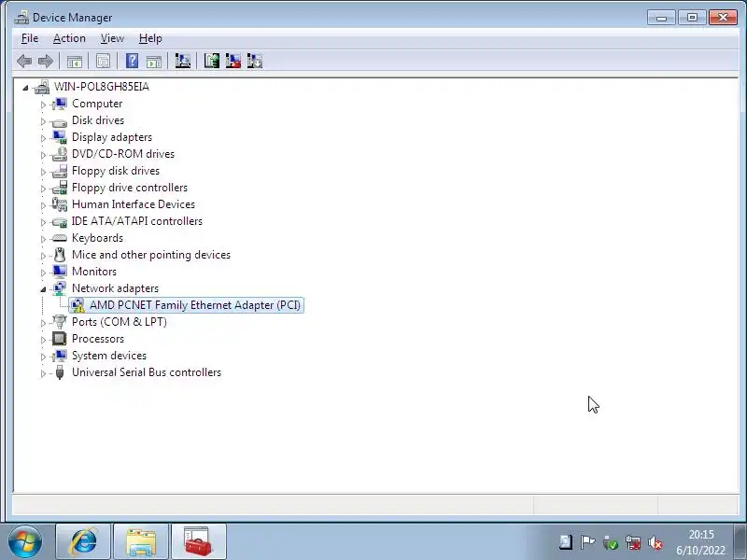The image size is (747, 560).
Task: Click the blue Help question mark icon
Action: coord(132,61)
